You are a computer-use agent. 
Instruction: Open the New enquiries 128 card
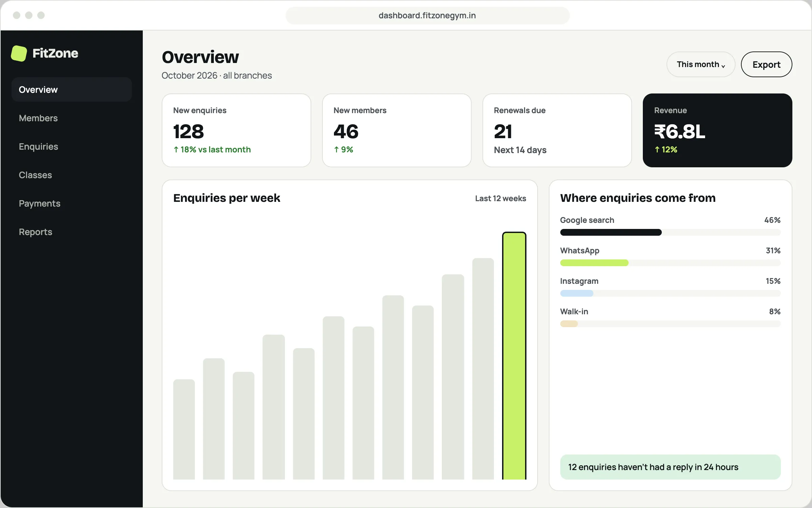point(236,130)
